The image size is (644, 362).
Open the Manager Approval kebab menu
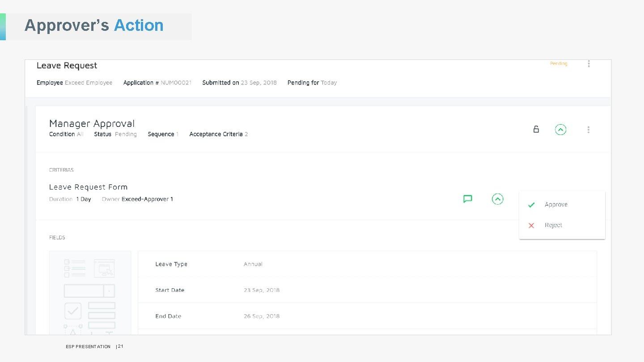589,130
